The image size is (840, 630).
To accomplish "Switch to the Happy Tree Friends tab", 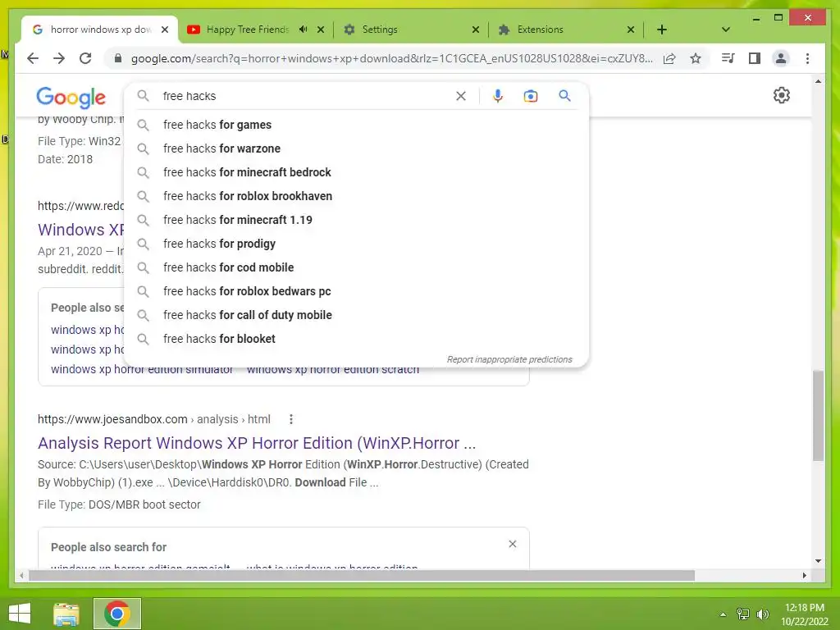I will (248, 30).
